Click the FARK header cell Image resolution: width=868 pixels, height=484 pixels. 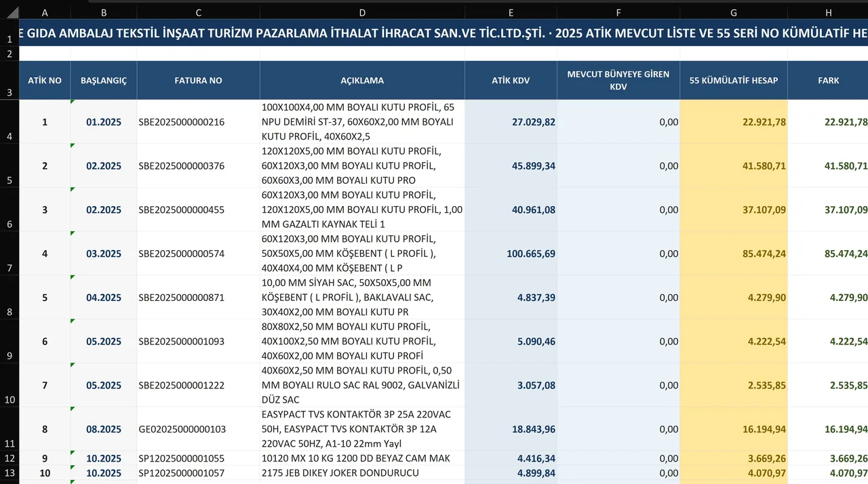tap(828, 80)
